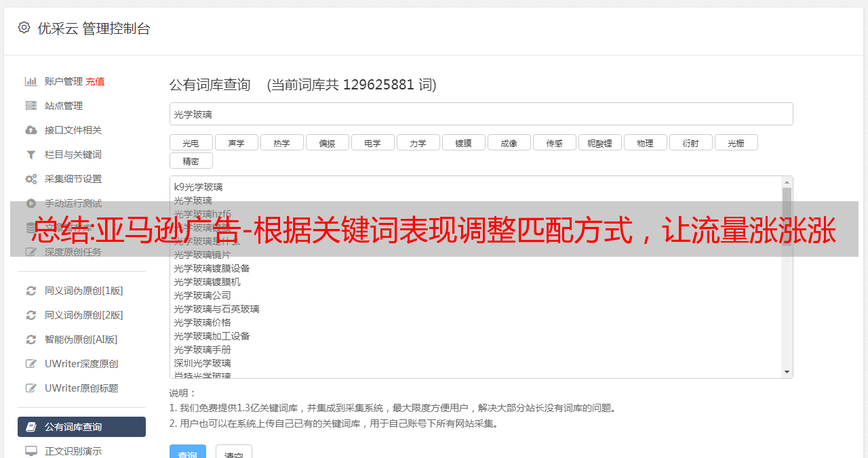Image resolution: width=868 pixels, height=458 pixels.
Task: Click the gear icon beside 优采云 管理控制台
Action: [24, 28]
